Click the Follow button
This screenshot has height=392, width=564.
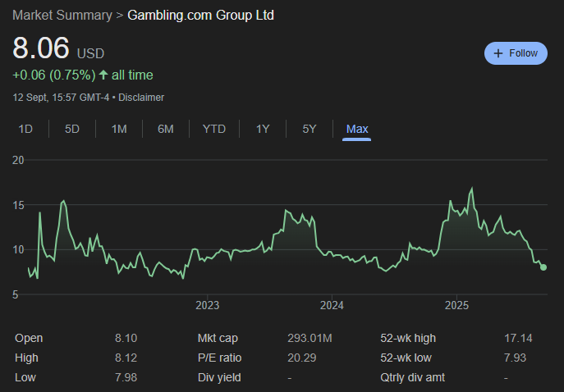click(516, 53)
